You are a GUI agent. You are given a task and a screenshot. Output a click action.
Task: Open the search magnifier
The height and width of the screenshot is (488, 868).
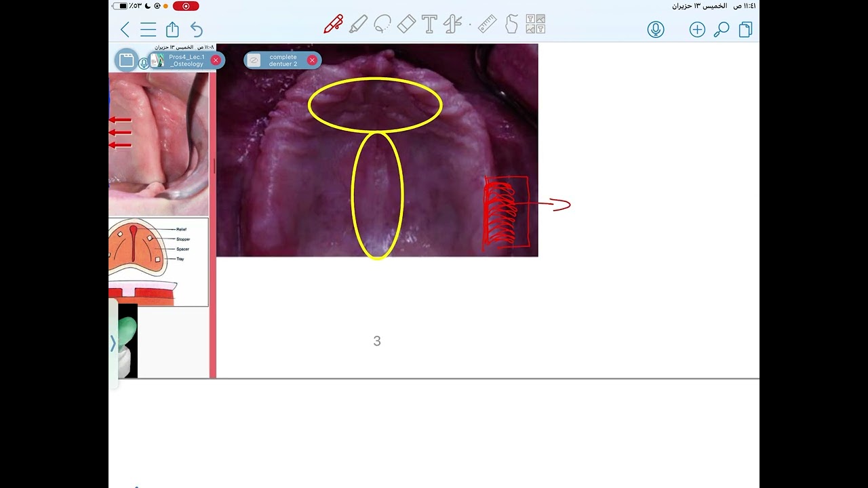click(722, 29)
